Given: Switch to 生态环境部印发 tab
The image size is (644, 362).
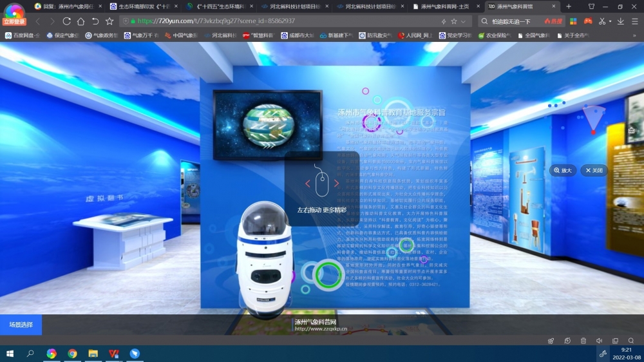Looking at the screenshot, I should pos(137,6).
